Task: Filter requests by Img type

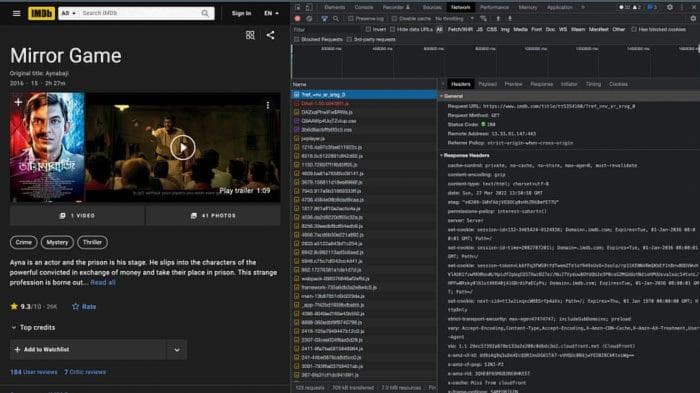Action: [505, 29]
